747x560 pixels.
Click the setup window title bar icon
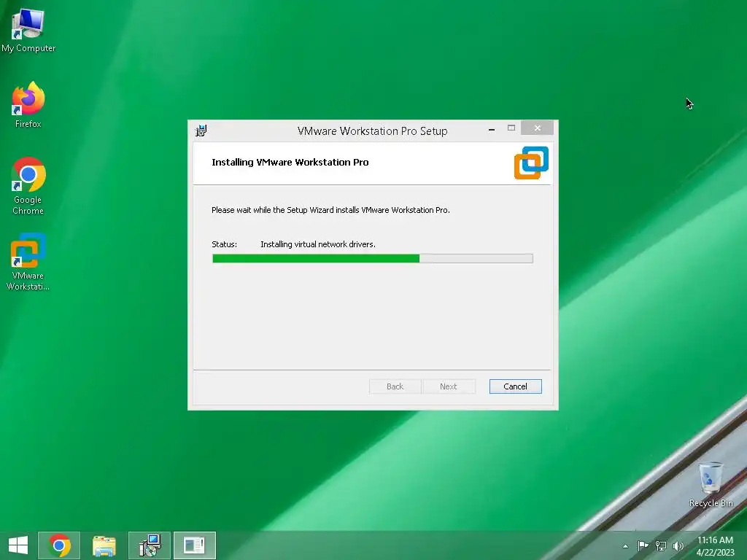coord(201,131)
